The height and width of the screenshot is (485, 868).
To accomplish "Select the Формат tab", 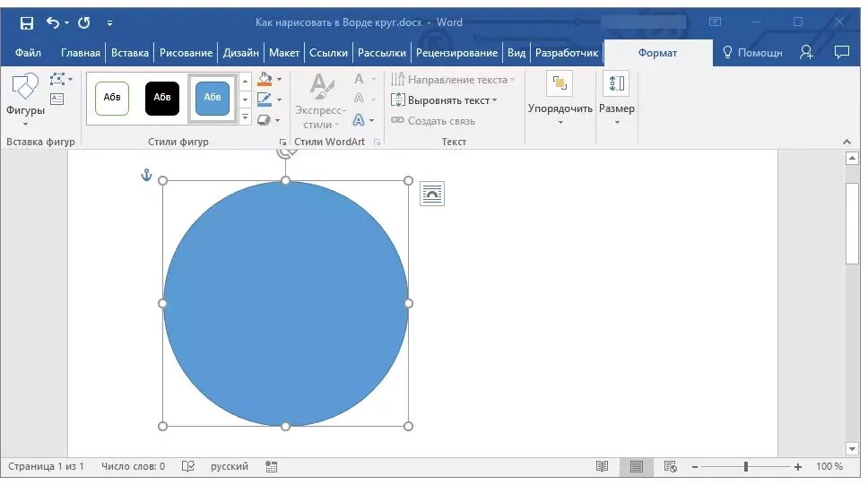I will click(657, 53).
